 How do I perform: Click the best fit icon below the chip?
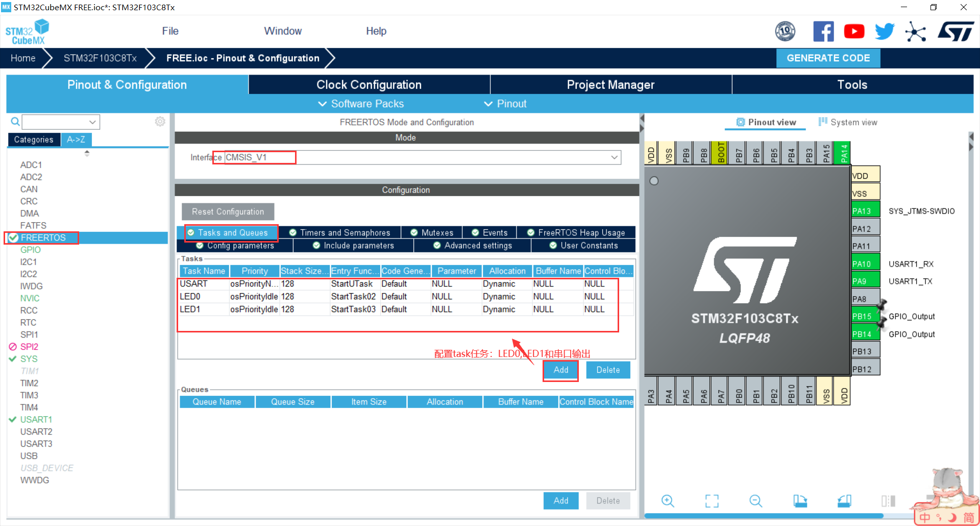pos(712,501)
